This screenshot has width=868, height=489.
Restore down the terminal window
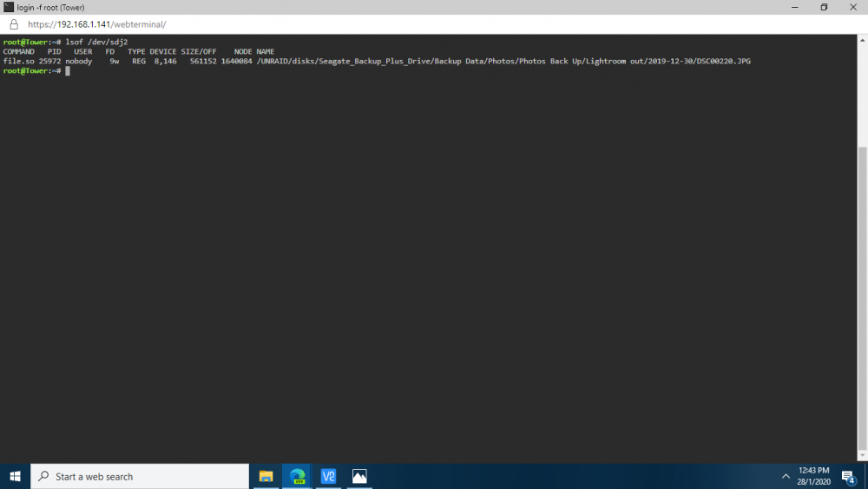[824, 7]
